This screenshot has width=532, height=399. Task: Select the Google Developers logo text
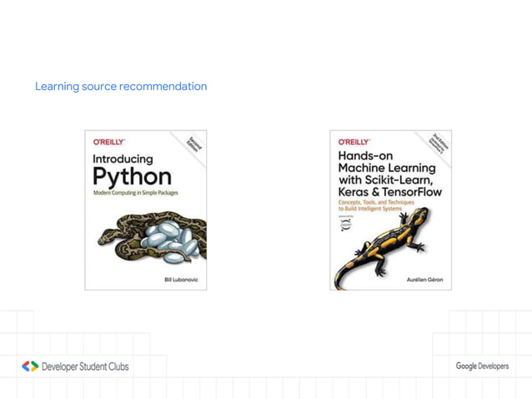tap(482, 366)
